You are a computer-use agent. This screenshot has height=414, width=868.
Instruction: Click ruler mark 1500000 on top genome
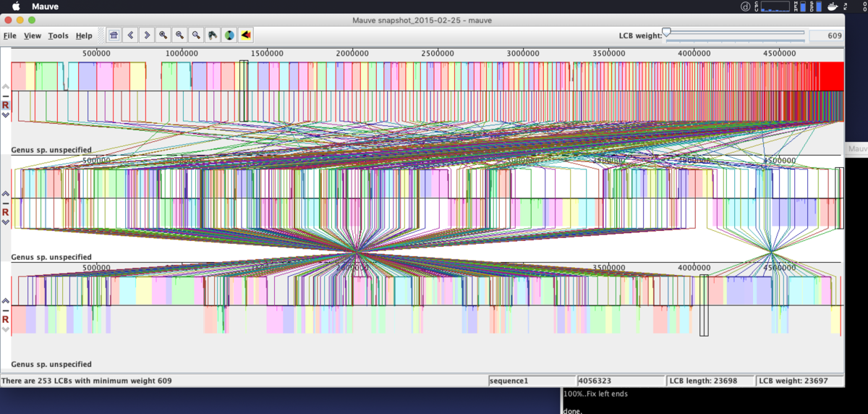point(267,54)
